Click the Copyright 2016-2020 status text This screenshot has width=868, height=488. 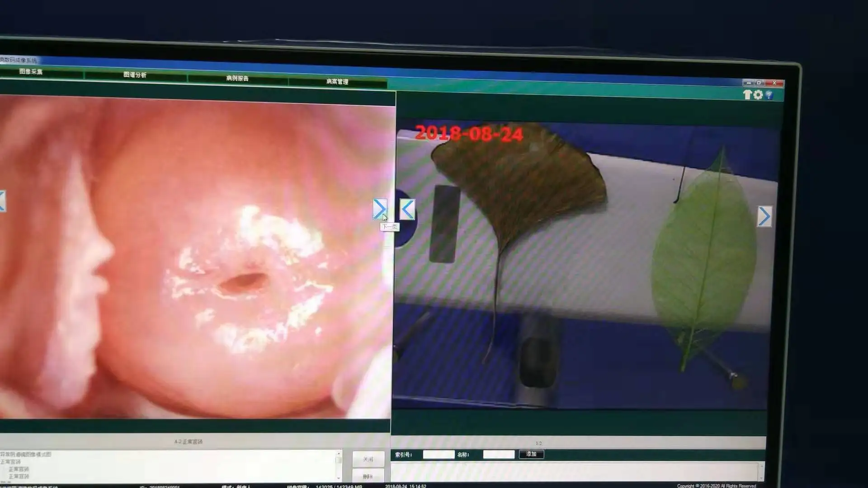(x=716, y=486)
